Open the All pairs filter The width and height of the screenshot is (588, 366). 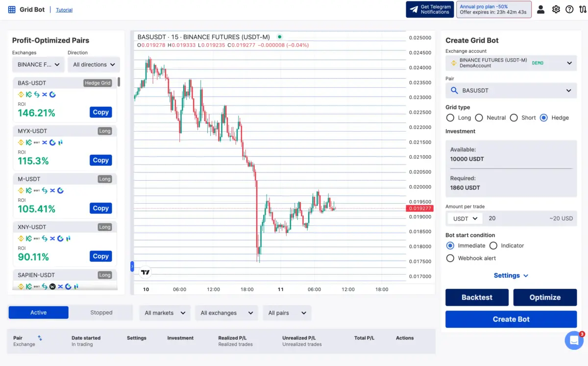pos(287,313)
